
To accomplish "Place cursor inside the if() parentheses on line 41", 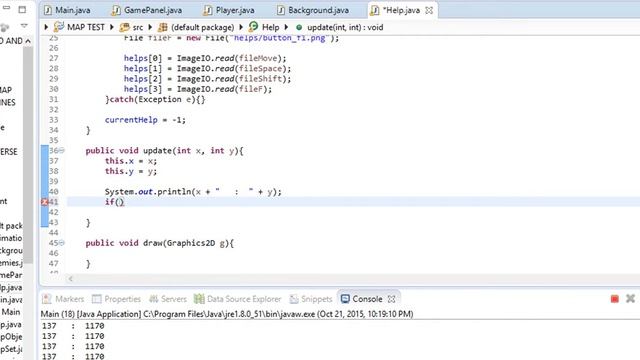I will tap(119, 202).
